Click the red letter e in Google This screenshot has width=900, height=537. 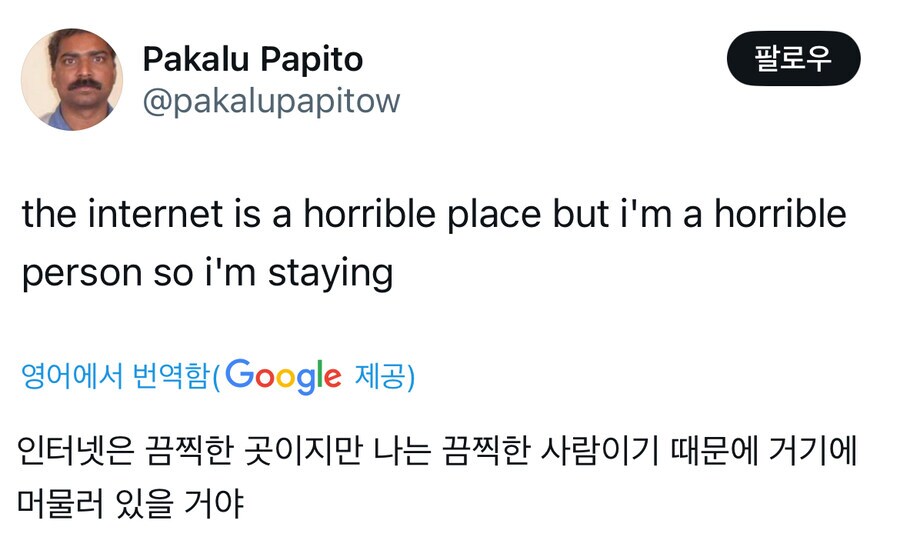point(332,378)
